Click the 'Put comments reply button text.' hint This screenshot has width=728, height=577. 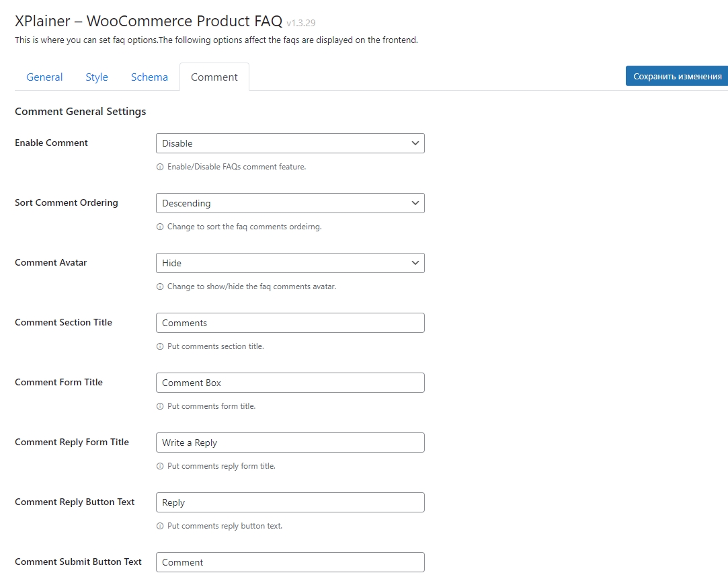pyautogui.click(x=225, y=526)
